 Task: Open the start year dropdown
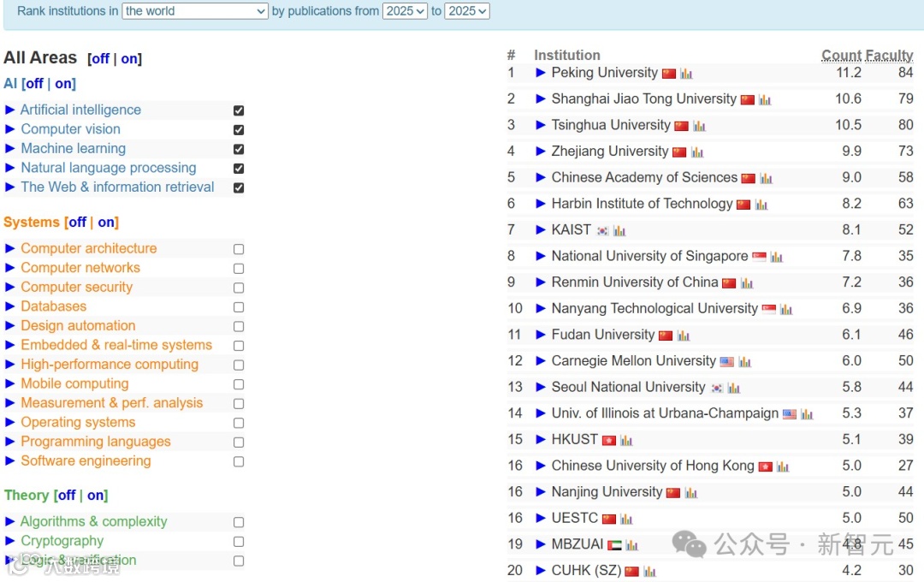[x=405, y=11]
